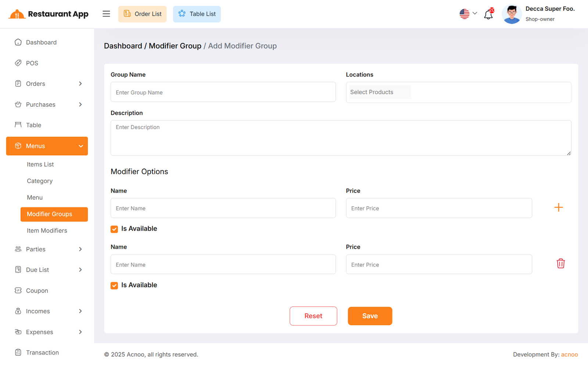588x366 pixels.
Task: Click the user profile avatar
Action: tap(512, 14)
